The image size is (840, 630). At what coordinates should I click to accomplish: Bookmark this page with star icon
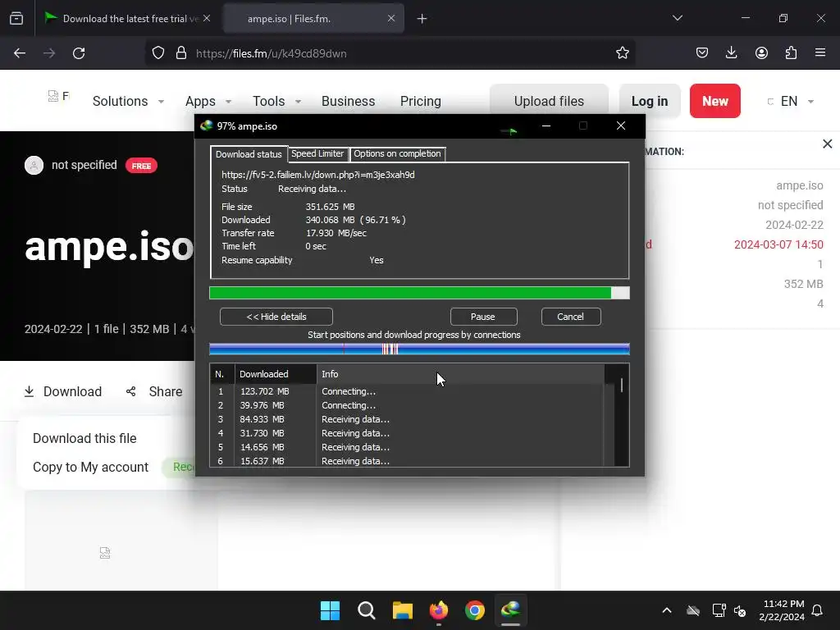pyautogui.click(x=622, y=53)
